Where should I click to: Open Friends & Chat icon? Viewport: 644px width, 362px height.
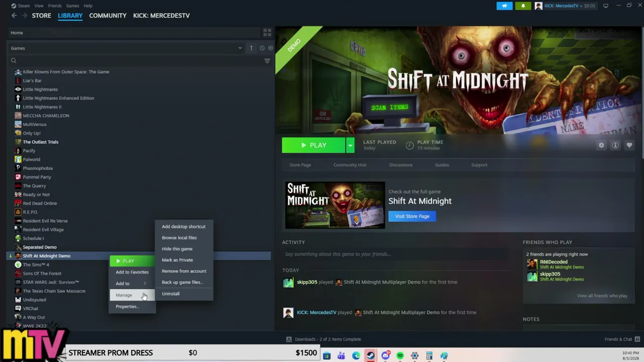coord(637,339)
